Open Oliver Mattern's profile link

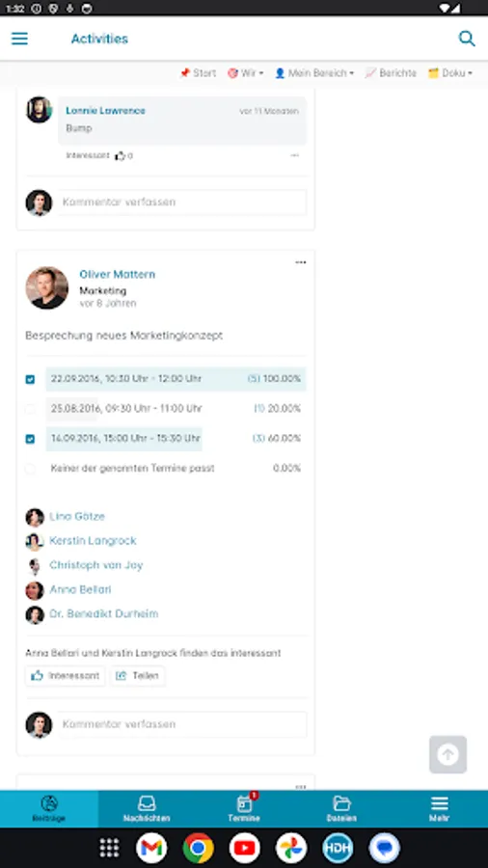pos(118,274)
